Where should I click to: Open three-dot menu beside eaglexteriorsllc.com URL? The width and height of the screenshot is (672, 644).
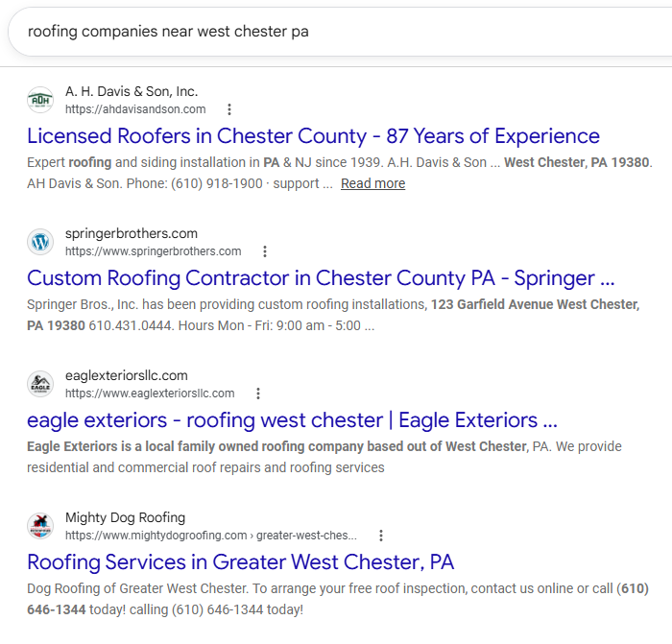pos(258,394)
